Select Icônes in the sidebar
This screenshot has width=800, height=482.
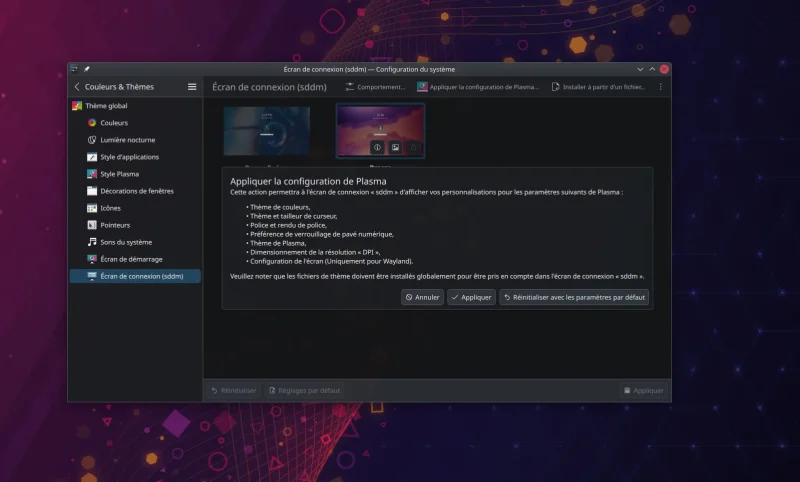tap(135, 208)
